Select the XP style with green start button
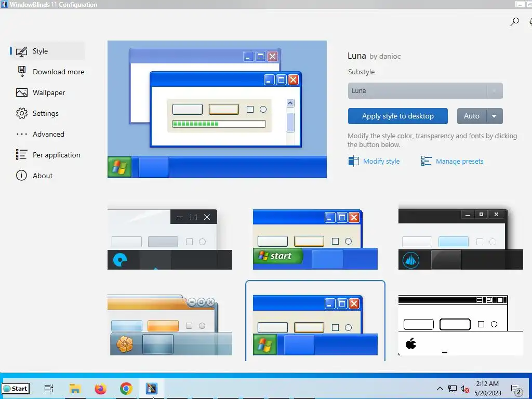This screenshot has width=532, height=399. [x=315, y=239]
